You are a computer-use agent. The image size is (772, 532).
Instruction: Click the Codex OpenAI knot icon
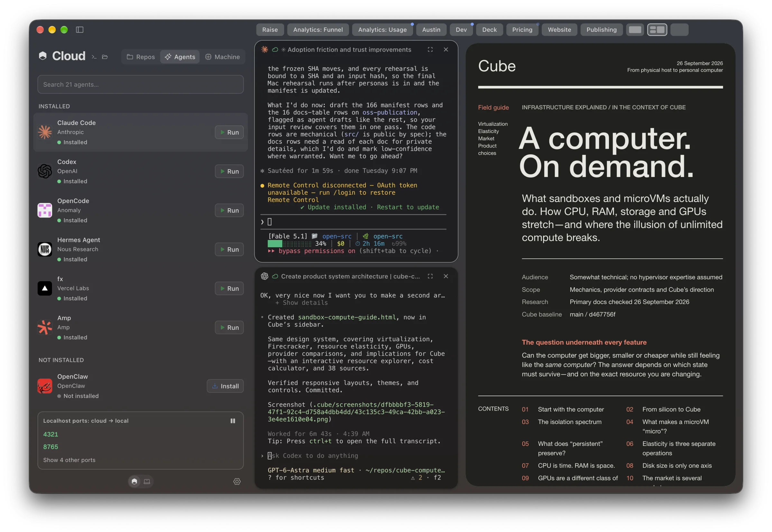point(45,171)
